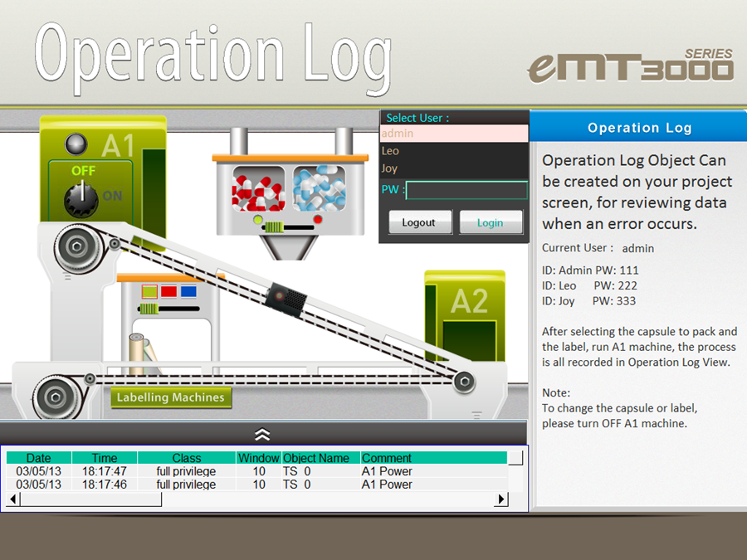Choose the green label color swatch

(x=149, y=291)
